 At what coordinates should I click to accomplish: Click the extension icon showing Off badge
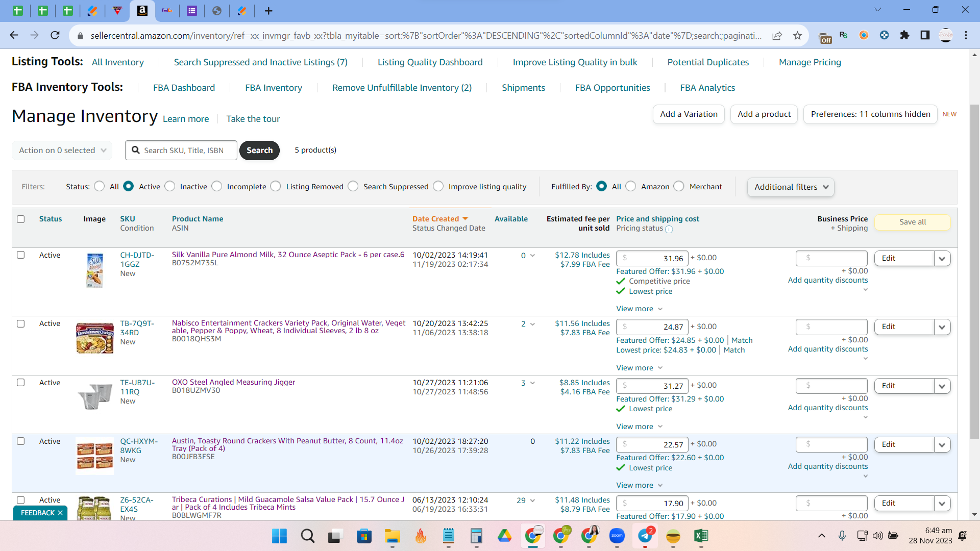coord(825,37)
